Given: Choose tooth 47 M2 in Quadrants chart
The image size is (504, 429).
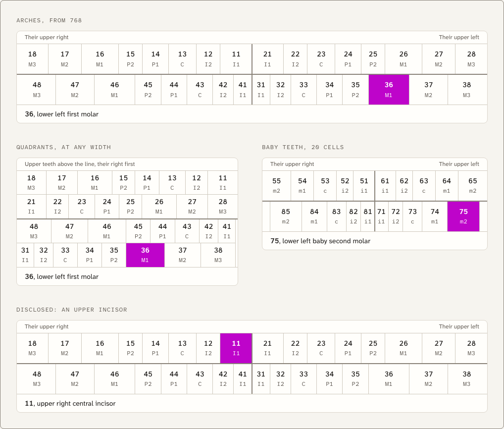Looking at the screenshot, I should coord(69,231).
